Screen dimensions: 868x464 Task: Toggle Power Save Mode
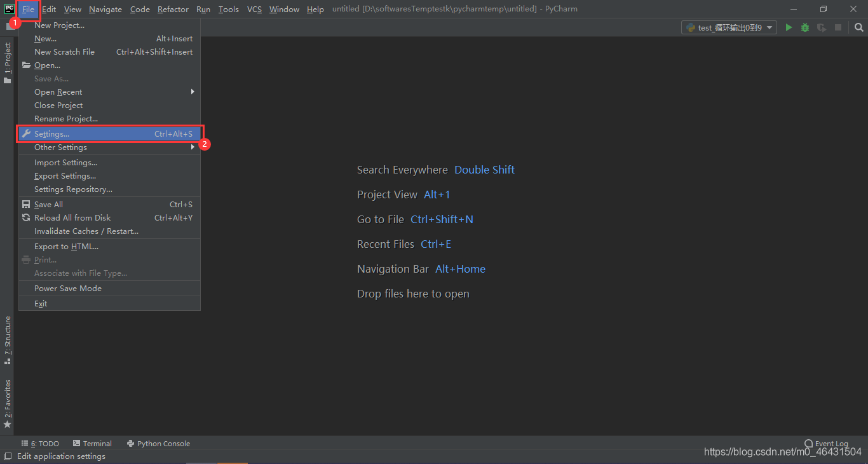tap(68, 289)
